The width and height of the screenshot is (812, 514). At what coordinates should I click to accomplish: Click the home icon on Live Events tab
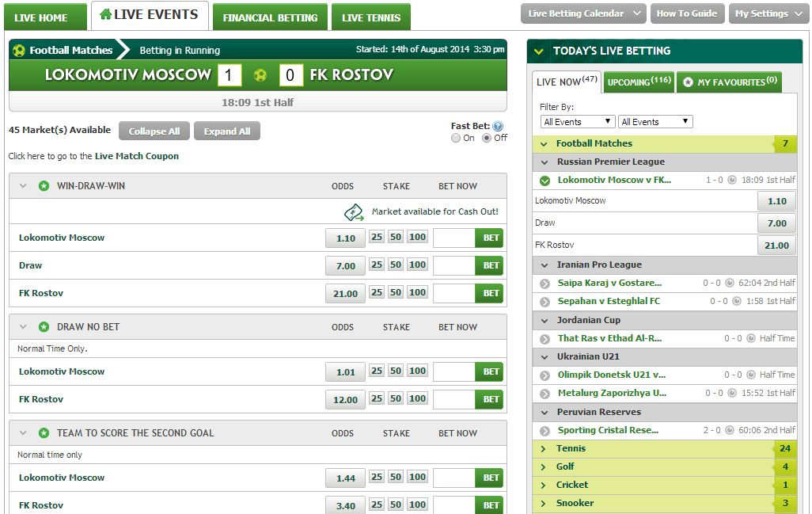click(105, 14)
